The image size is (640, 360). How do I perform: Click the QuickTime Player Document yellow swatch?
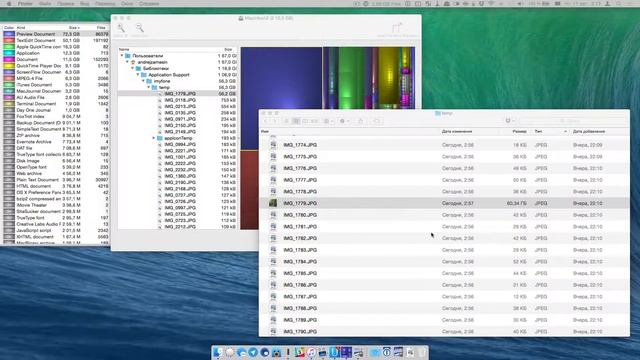(x=9, y=66)
